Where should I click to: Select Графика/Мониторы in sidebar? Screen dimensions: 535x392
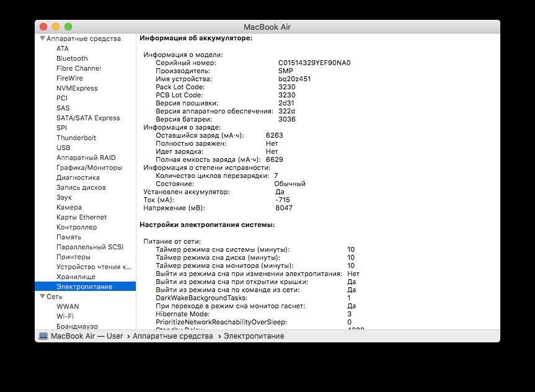tap(89, 167)
